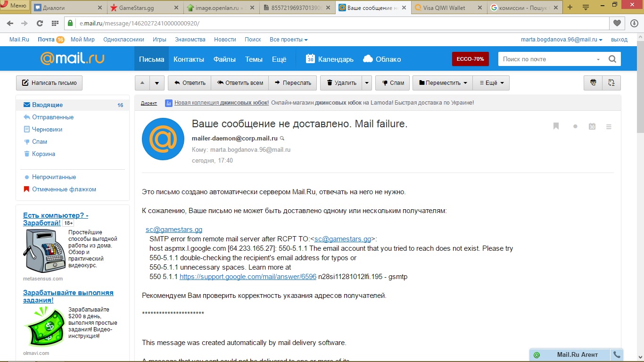
Task: Expand search options arrow in mail search
Action: [x=598, y=59]
